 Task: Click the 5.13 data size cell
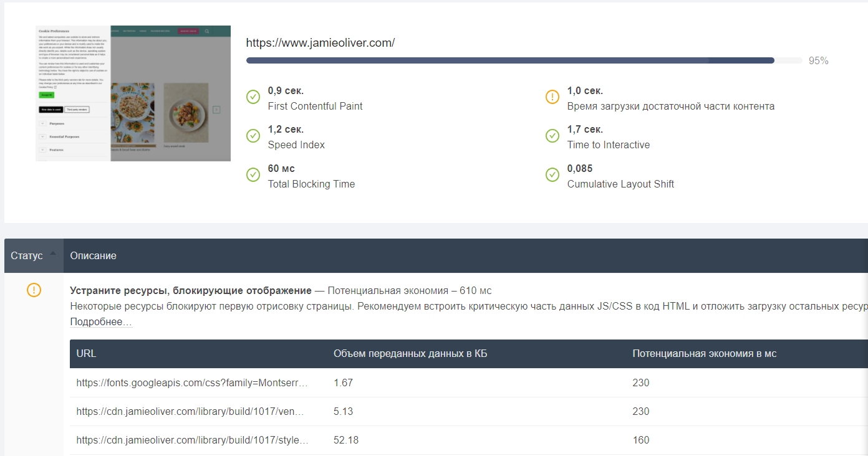click(x=343, y=411)
